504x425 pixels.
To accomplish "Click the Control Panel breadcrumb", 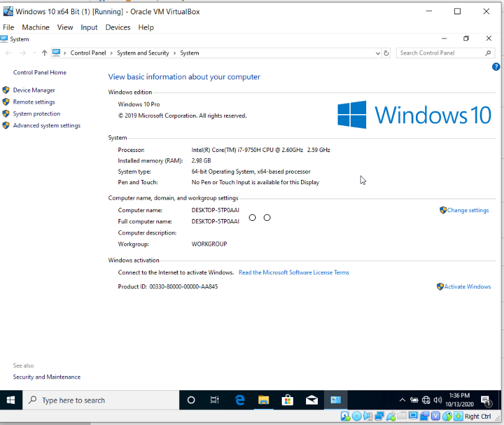I will pyautogui.click(x=88, y=53).
